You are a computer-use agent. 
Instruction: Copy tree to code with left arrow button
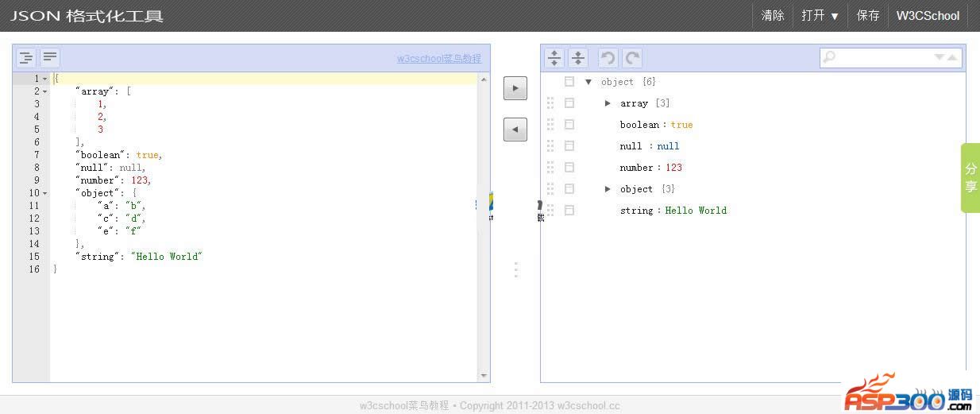515,130
